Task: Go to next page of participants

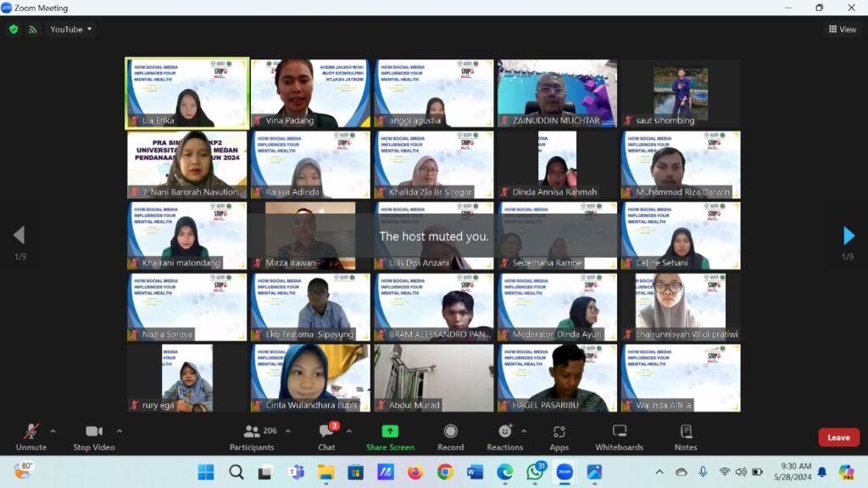Action: pyautogui.click(x=848, y=236)
